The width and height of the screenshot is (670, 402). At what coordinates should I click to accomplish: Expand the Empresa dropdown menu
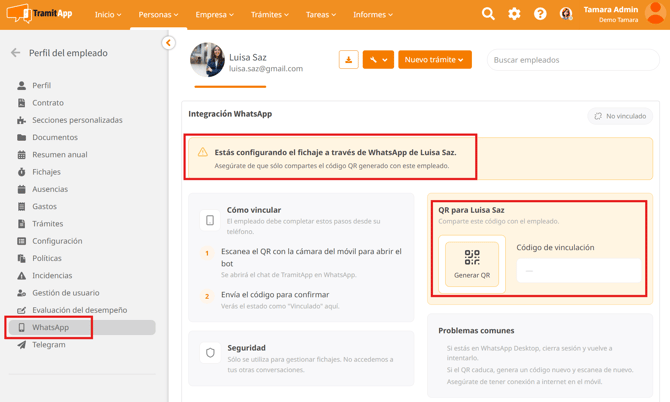(214, 15)
